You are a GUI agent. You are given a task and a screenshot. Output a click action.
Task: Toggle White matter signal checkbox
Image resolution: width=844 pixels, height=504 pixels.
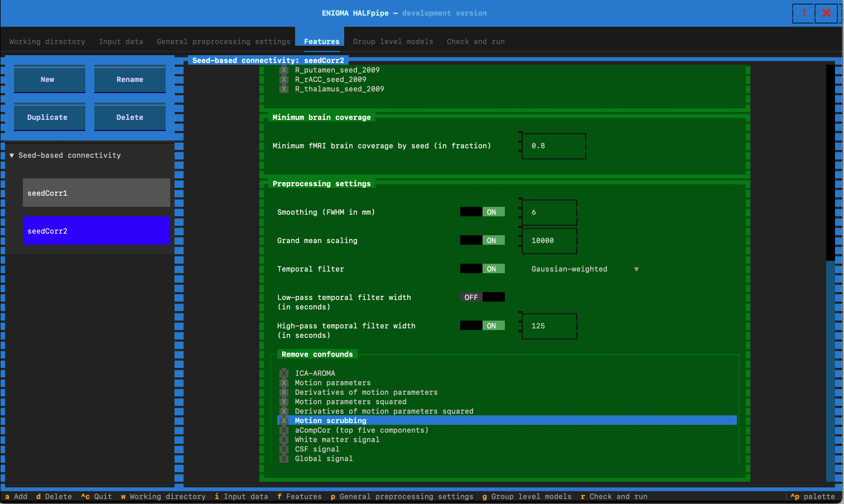pyautogui.click(x=284, y=440)
